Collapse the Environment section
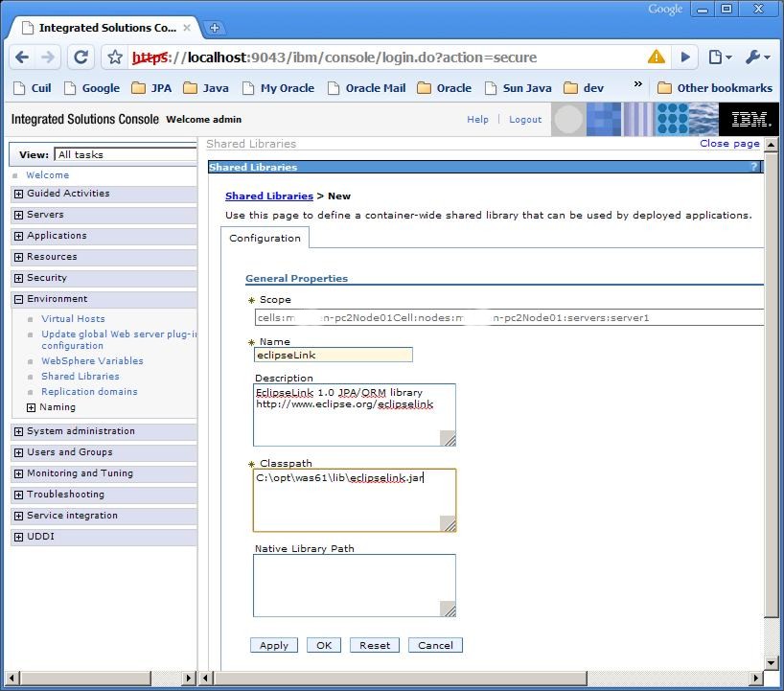The width and height of the screenshot is (784, 691). [x=18, y=299]
